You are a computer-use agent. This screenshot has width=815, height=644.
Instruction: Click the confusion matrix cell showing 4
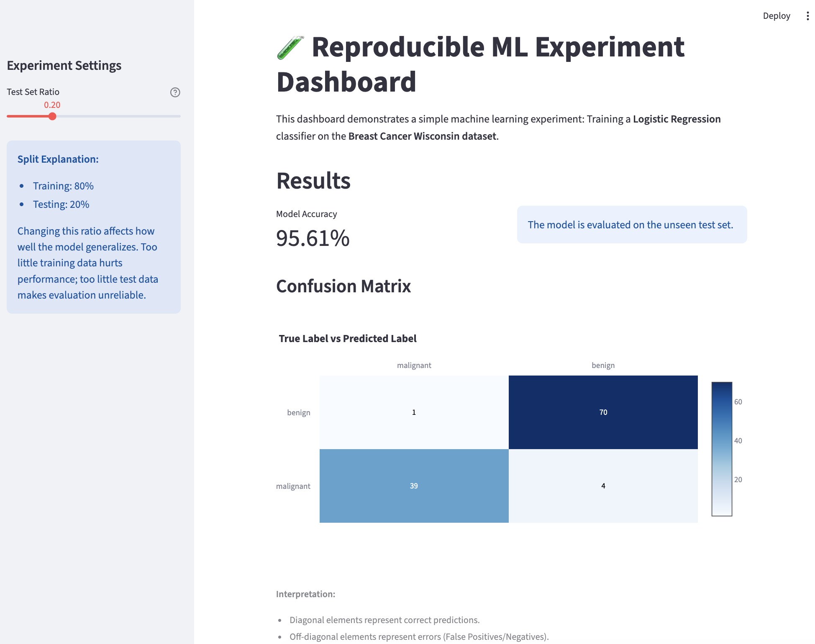pos(603,486)
